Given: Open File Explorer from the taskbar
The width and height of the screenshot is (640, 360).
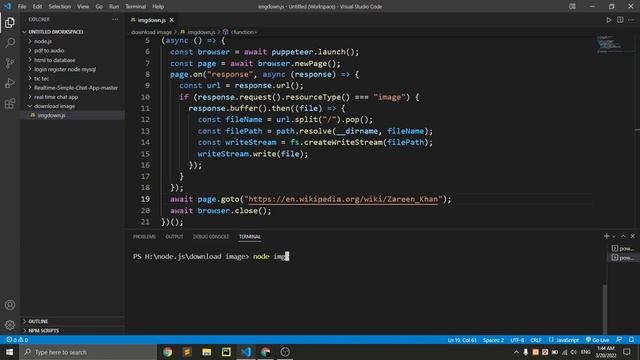Looking at the screenshot, I should coord(207,352).
